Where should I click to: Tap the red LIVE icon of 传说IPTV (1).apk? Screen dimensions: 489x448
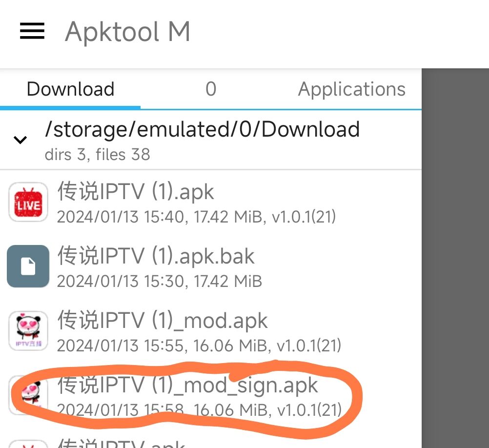[x=28, y=202]
